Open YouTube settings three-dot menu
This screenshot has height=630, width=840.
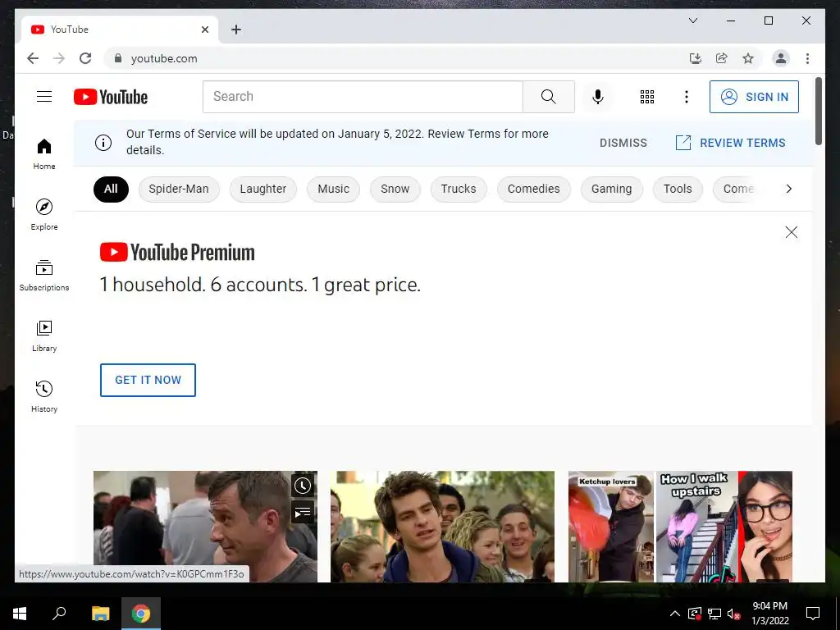(x=687, y=97)
